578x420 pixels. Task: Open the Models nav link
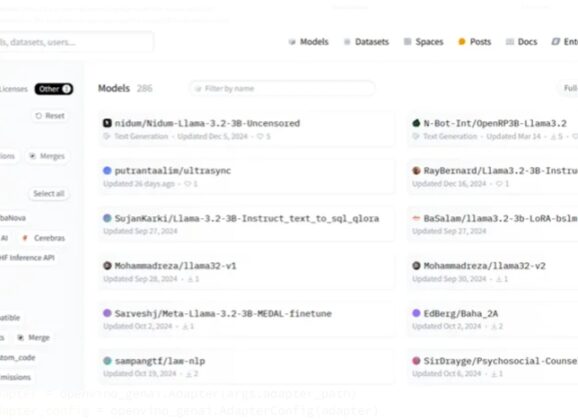tap(309, 42)
